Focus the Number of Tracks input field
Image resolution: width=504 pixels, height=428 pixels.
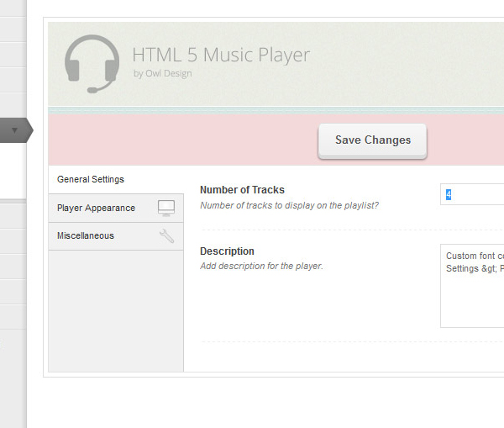(x=472, y=194)
